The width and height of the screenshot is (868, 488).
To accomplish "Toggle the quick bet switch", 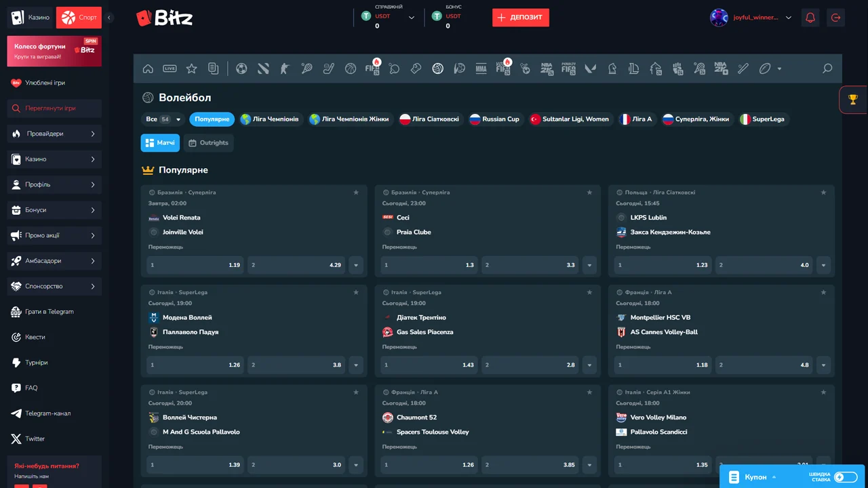I will tap(846, 477).
